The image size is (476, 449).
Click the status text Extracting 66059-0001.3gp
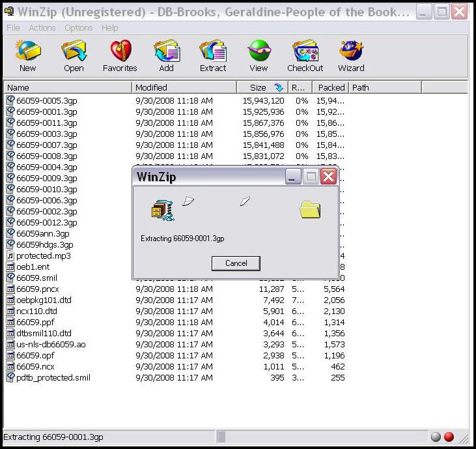(53, 437)
